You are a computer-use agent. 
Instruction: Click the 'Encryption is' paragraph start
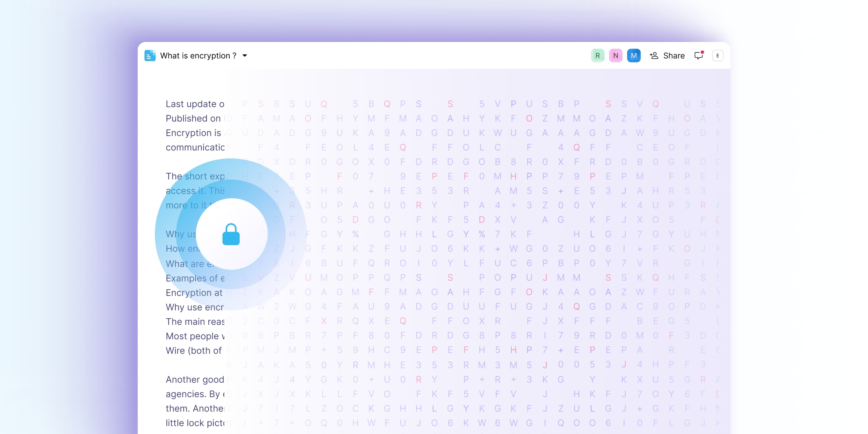pyautogui.click(x=193, y=133)
